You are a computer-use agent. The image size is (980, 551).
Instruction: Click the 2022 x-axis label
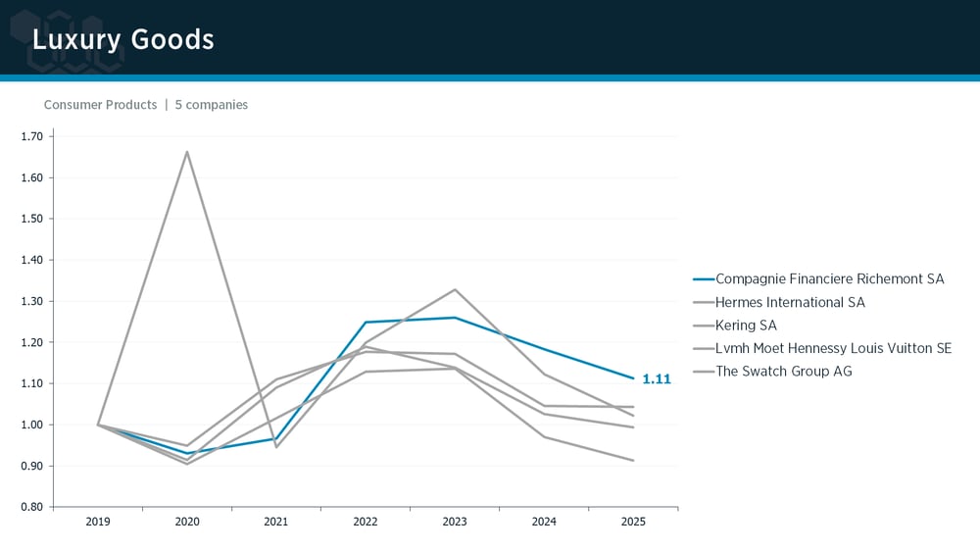(365, 522)
